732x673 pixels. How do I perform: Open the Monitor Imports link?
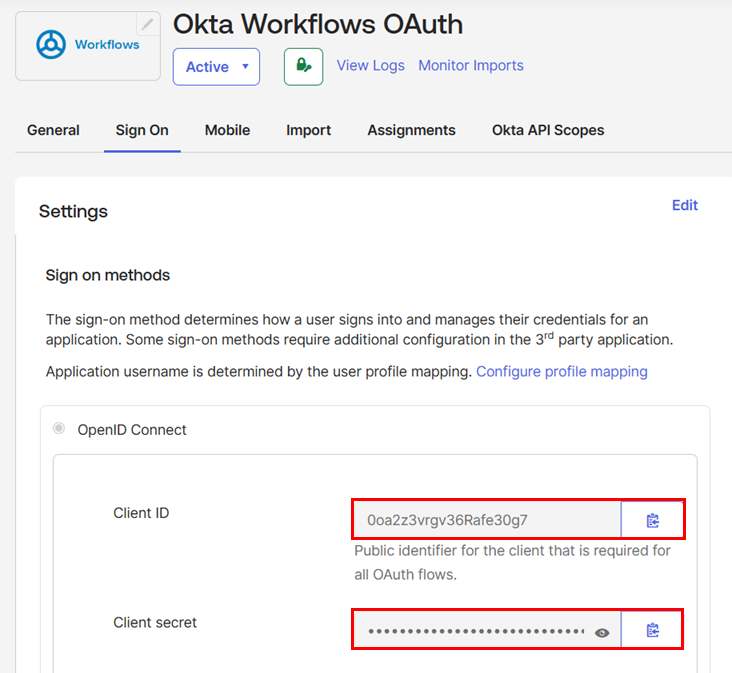click(470, 65)
